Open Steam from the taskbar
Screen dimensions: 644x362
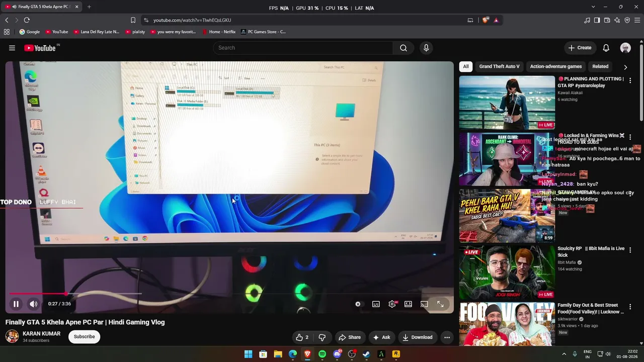[x=367, y=354]
